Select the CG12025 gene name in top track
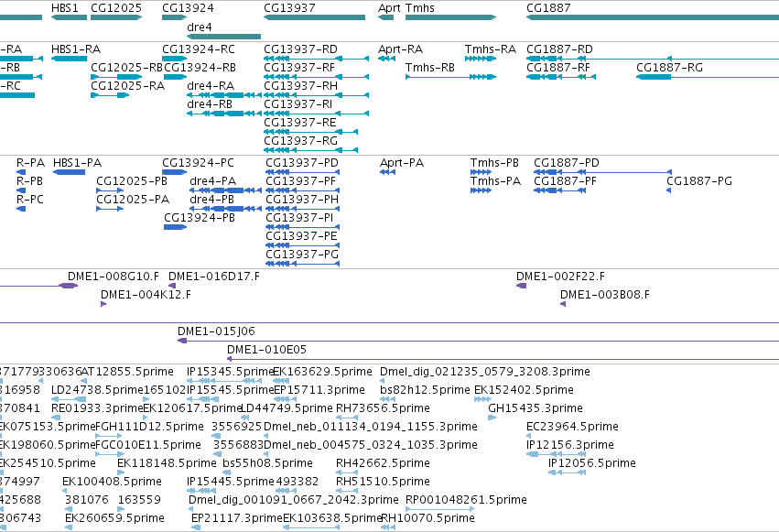 [115, 8]
